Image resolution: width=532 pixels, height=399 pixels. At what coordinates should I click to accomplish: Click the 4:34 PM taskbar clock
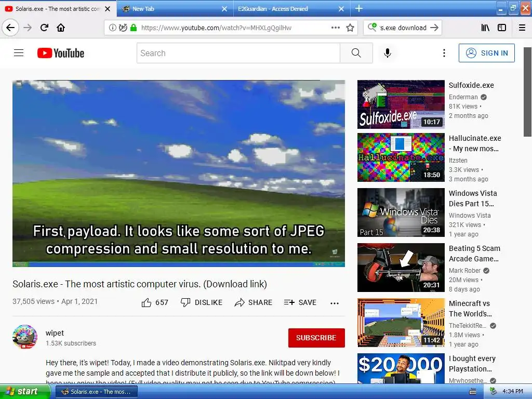click(513, 392)
